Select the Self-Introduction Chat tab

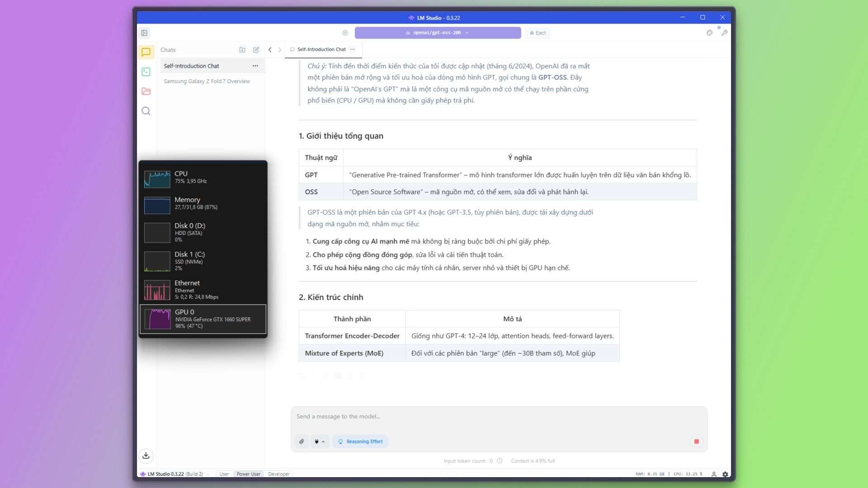click(x=321, y=50)
